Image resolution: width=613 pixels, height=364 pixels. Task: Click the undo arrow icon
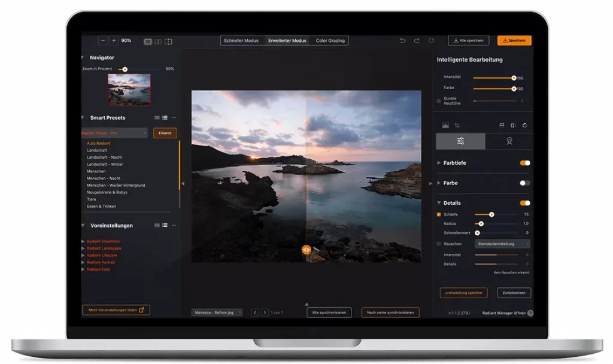click(402, 41)
